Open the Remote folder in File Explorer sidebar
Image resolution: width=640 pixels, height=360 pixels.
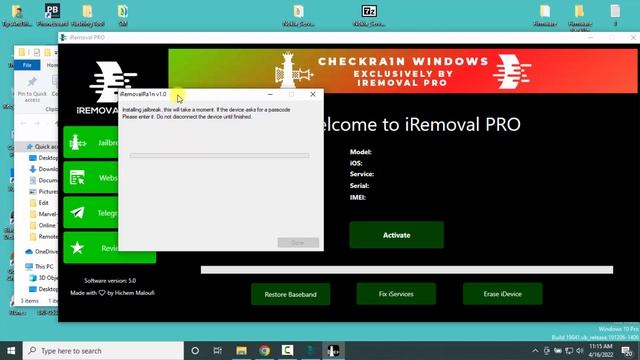tap(43, 236)
